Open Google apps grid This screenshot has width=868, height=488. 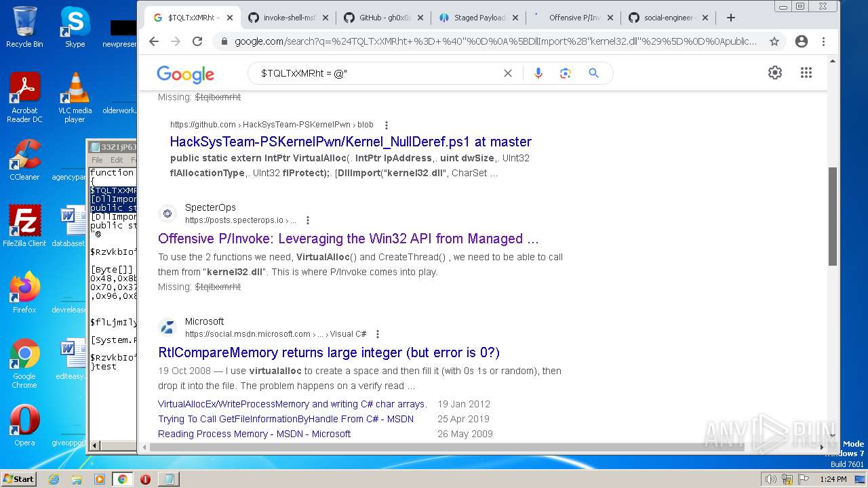point(806,73)
